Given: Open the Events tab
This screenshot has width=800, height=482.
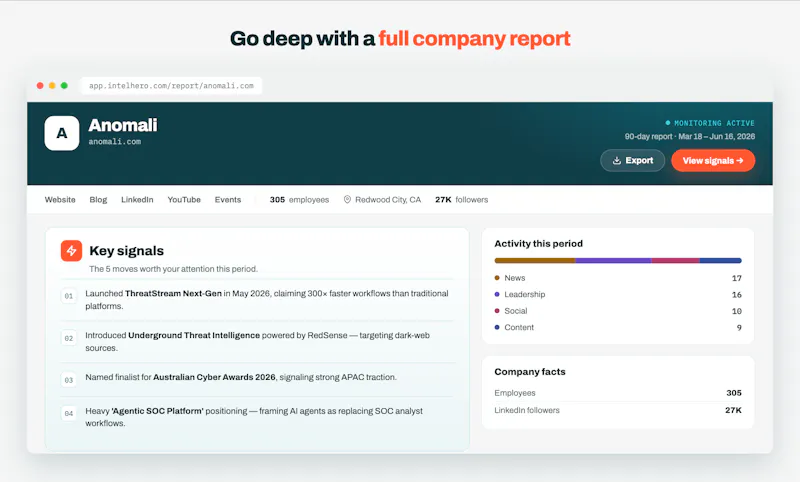Looking at the screenshot, I should click(228, 199).
